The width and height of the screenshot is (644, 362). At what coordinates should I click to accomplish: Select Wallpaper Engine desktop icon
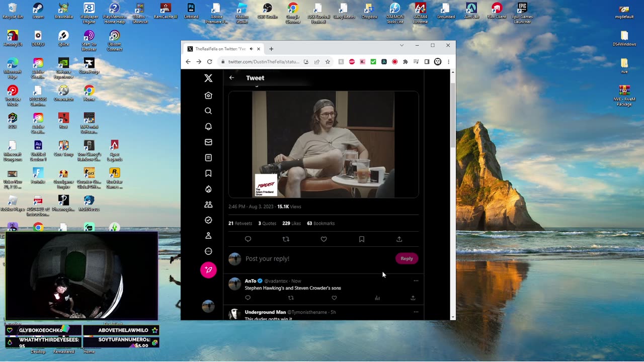(x=89, y=13)
